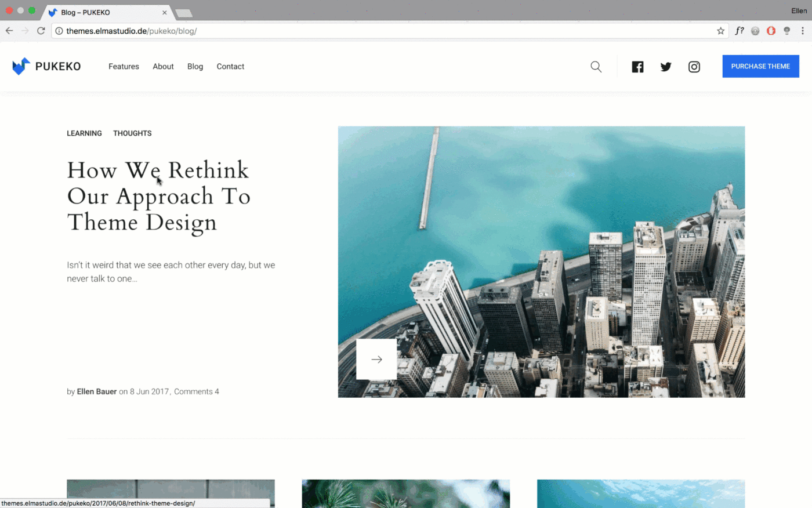Visit Facebook via the header icon

(637, 66)
